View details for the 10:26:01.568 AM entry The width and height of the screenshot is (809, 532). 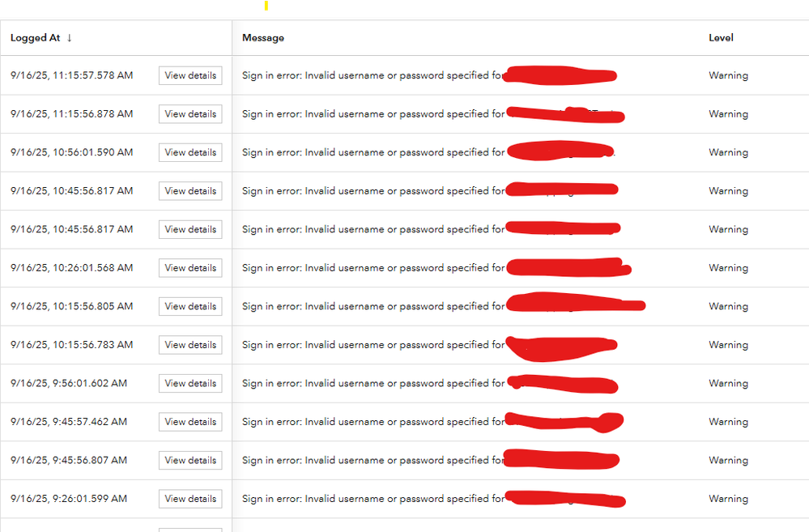pyautogui.click(x=190, y=268)
